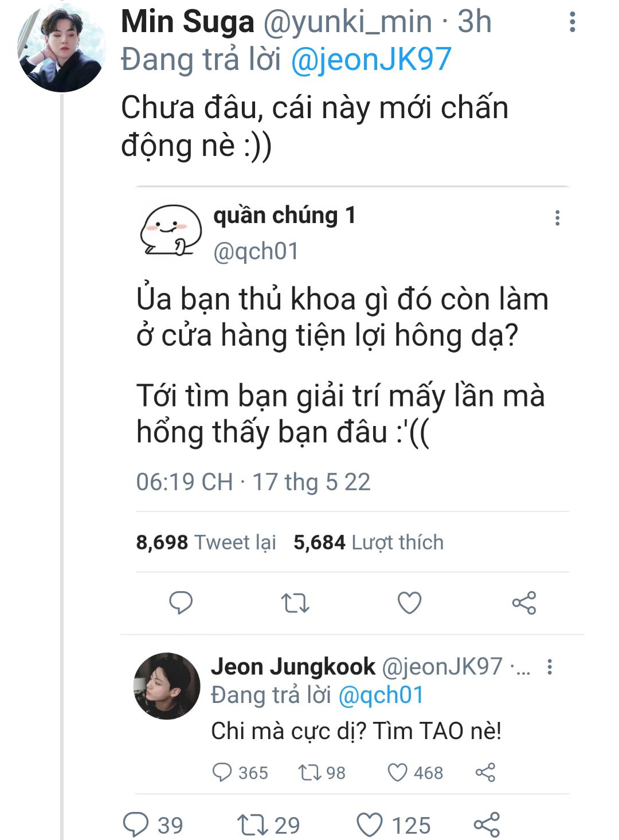View Min Suga's profile picture
619x840 pixels.
(x=60, y=49)
